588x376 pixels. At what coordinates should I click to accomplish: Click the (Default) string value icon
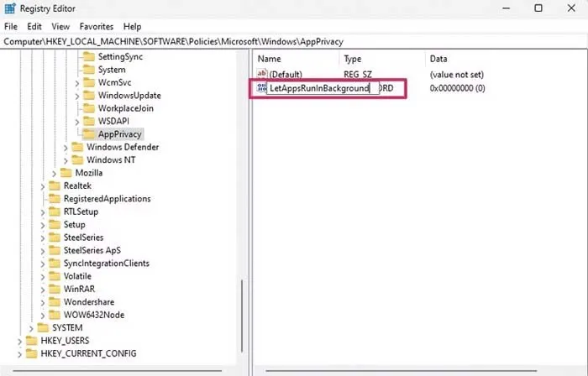coord(262,74)
